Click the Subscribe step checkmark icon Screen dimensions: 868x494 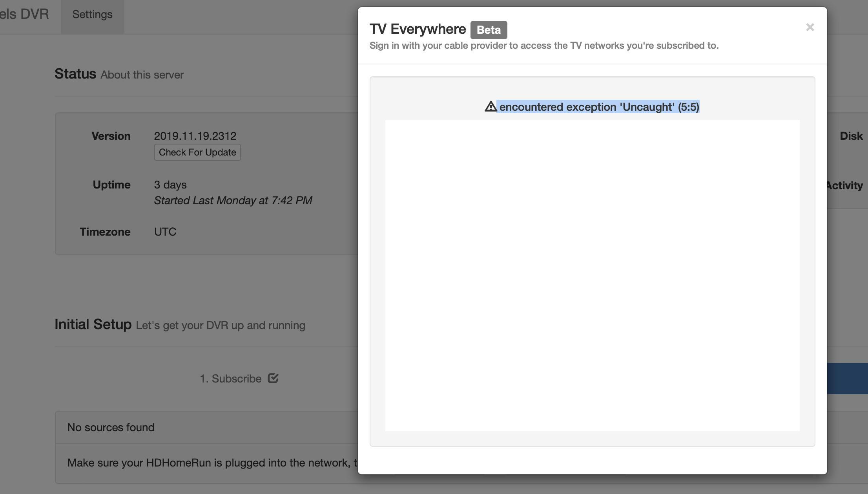pos(273,378)
